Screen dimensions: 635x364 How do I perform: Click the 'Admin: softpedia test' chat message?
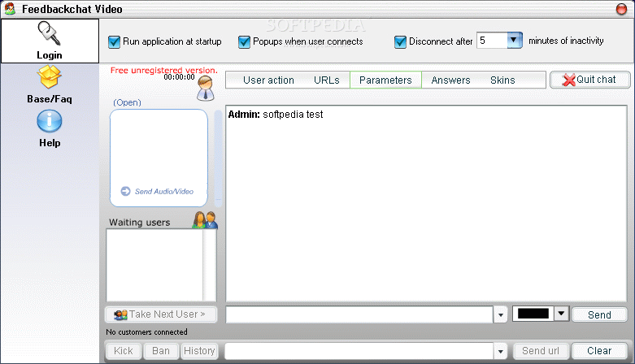(x=276, y=115)
